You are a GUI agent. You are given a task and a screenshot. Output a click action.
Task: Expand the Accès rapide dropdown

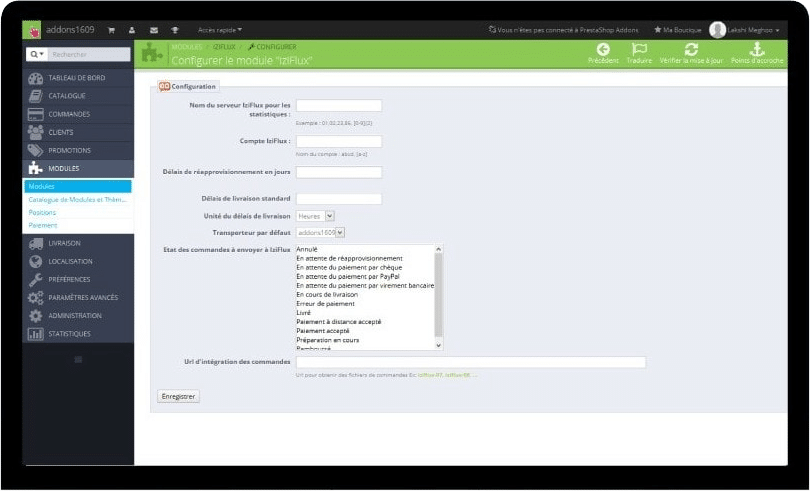tap(220, 30)
